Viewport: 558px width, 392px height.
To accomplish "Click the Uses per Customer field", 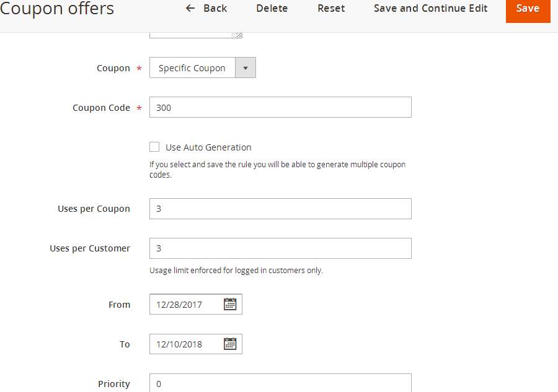I will [279, 248].
